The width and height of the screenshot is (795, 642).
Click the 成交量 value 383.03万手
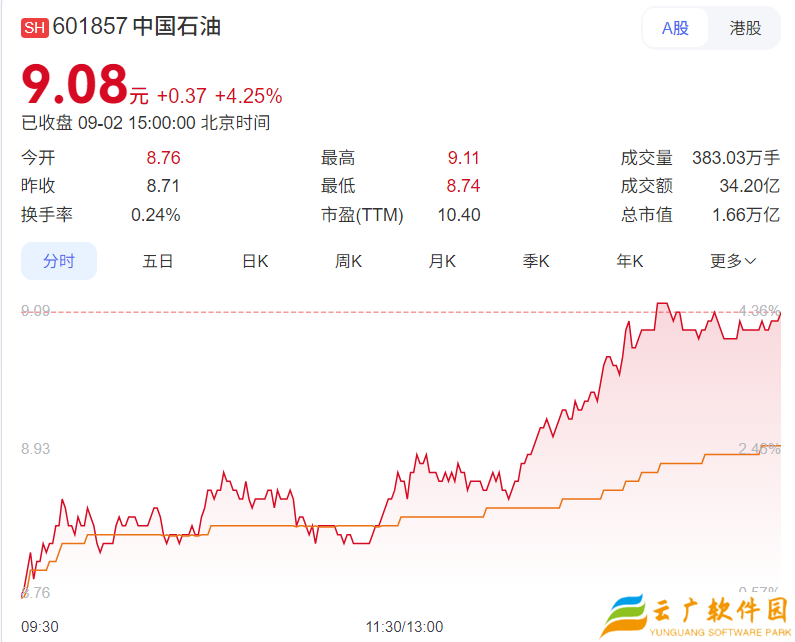pyautogui.click(x=736, y=158)
